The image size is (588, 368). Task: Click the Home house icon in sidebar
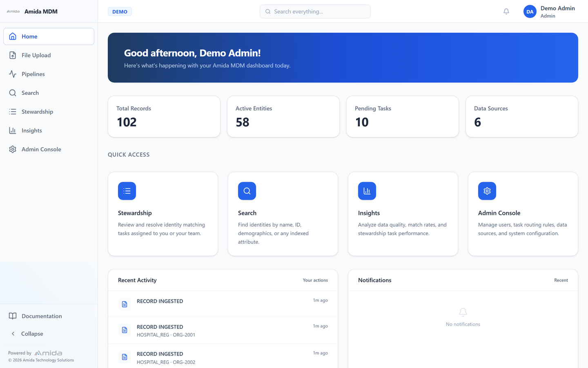[13, 36]
